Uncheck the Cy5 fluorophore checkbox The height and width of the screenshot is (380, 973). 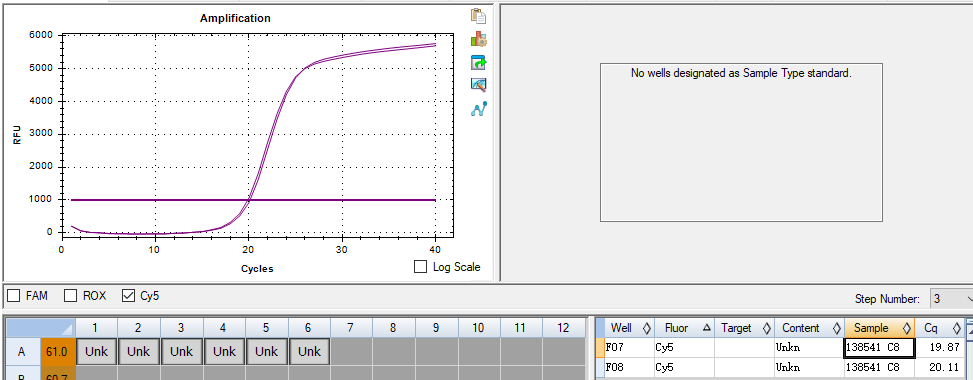[x=128, y=296]
